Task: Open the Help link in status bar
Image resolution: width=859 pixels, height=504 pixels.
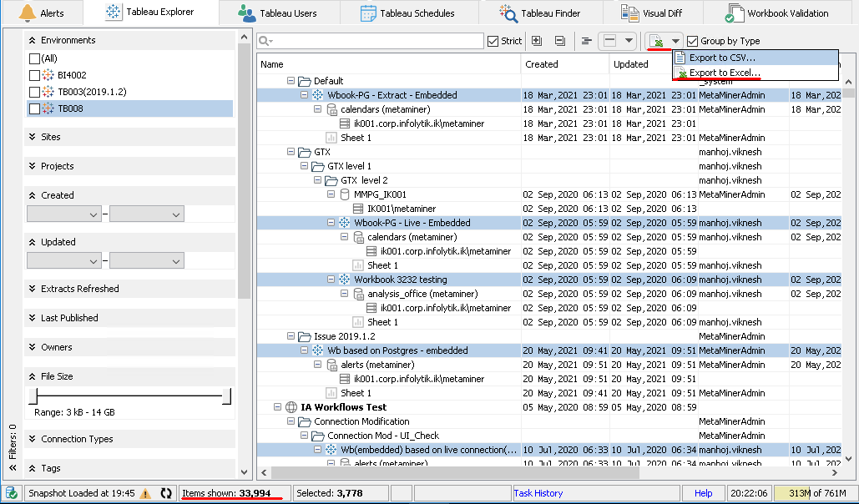Action: [703, 493]
